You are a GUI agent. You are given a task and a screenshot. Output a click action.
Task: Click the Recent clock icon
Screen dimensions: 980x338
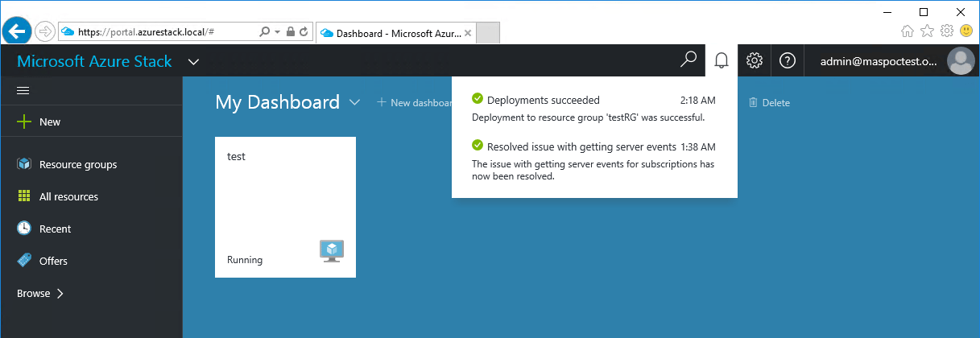tap(24, 229)
